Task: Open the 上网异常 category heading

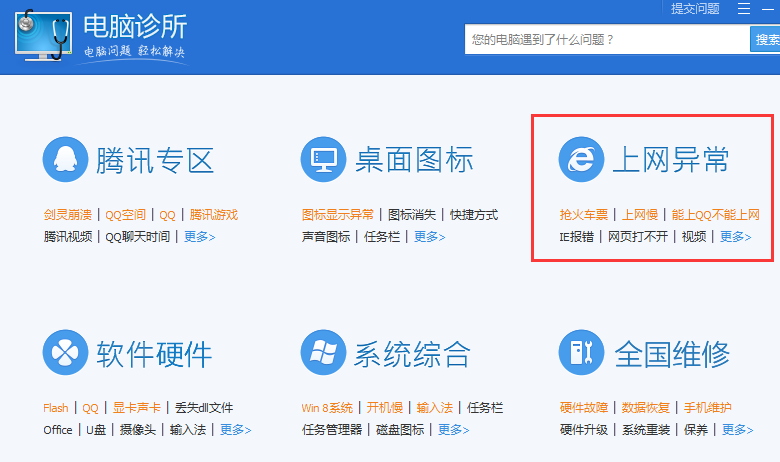Action: (671, 160)
